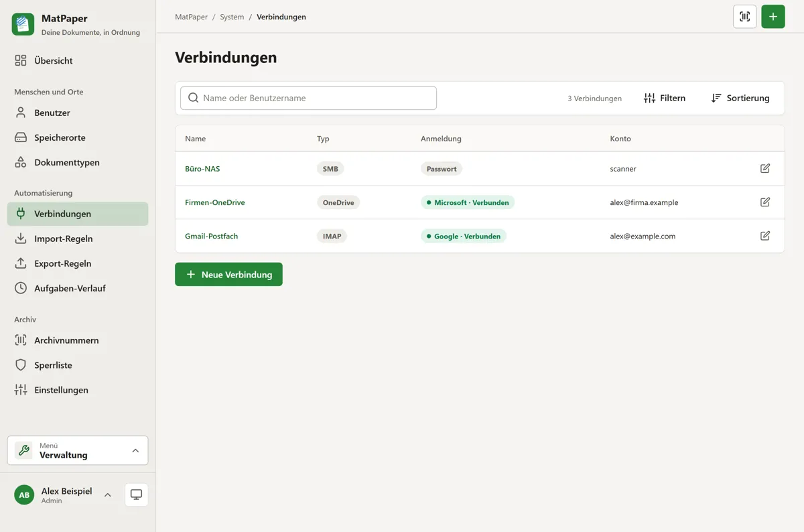Click the search magnifier icon
The height and width of the screenshot is (532, 804).
pyautogui.click(x=194, y=98)
